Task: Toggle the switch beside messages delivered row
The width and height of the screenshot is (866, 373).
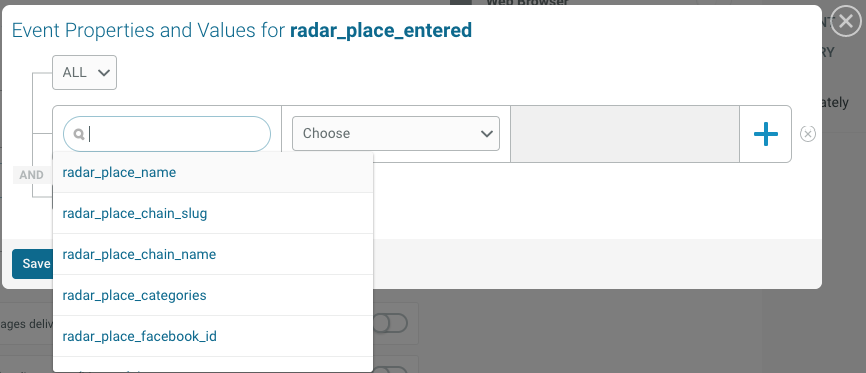Action: click(390, 323)
